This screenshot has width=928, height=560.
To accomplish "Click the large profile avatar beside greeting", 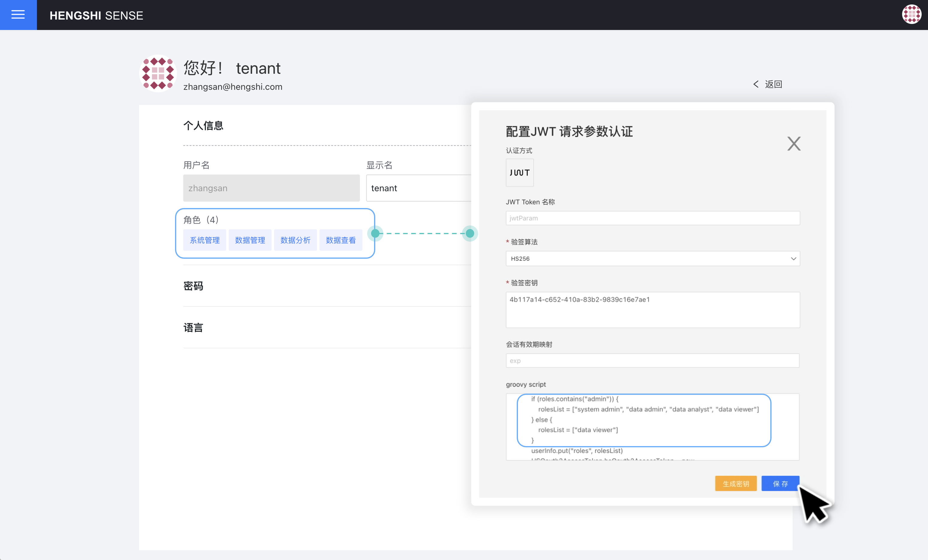I will tap(158, 74).
